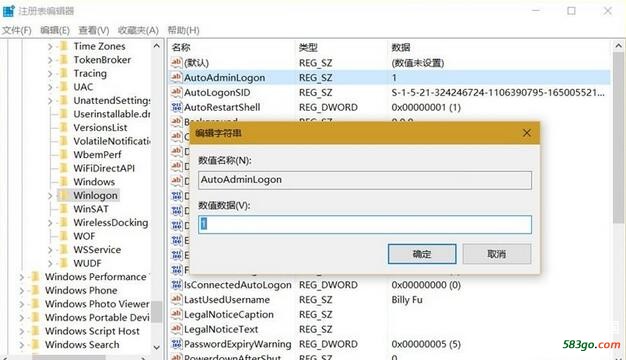Select the AutoAdminLogon value name
626x360 pixels.
click(x=224, y=77)
